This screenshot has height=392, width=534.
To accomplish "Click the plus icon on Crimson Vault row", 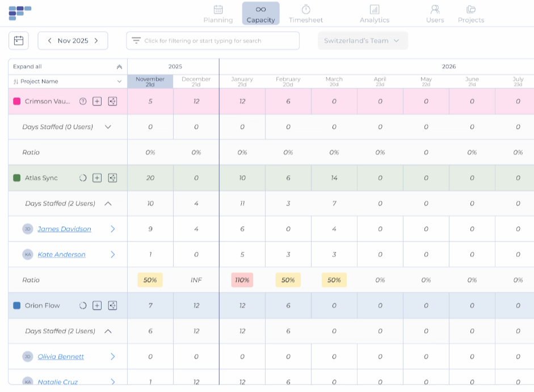I will point(97,102).
